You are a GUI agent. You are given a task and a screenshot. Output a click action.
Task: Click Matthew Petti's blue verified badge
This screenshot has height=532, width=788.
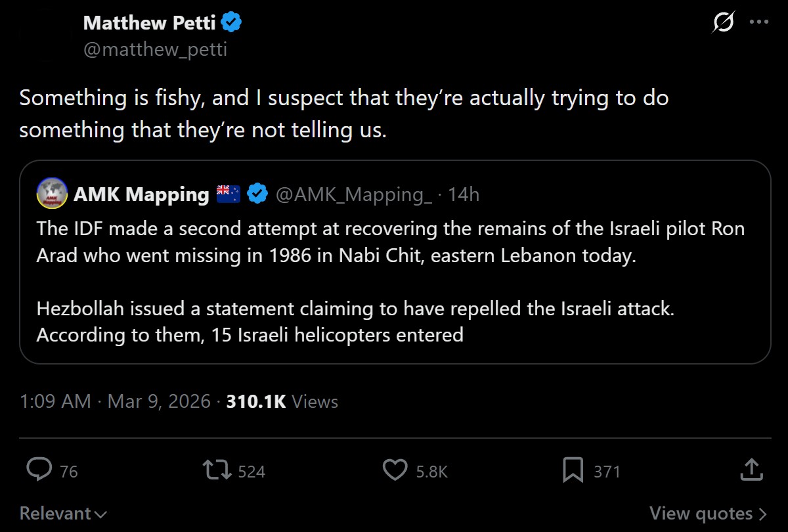click(231, 24)
